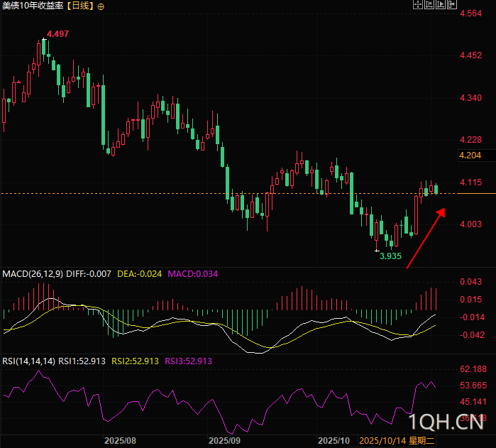Click the crosshair cursor icon at top right
The image size is (496, 448).
tap(418, 4)
